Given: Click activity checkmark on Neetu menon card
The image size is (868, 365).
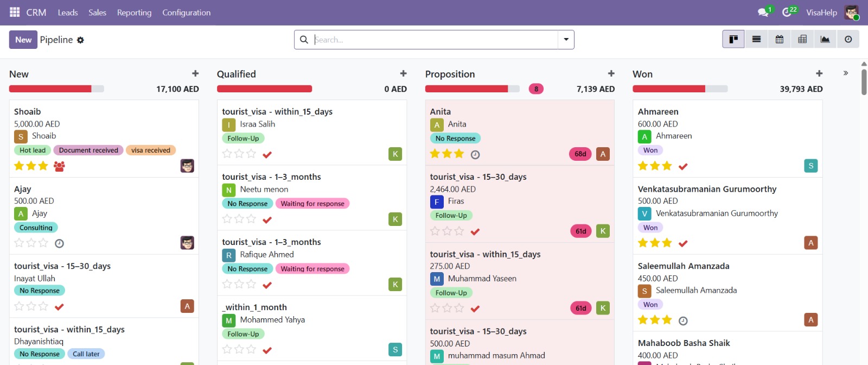Looking at the screenshot, I should click(267, 219).
